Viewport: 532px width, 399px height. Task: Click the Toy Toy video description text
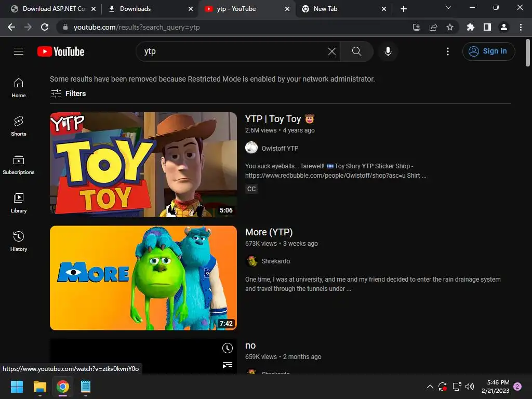point(336,170)
